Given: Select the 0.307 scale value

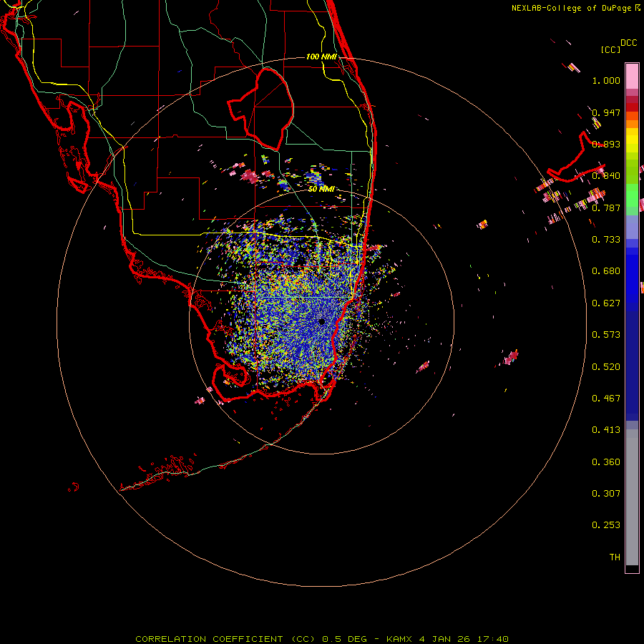Looking at the screenshot, I should click(606, 494).
